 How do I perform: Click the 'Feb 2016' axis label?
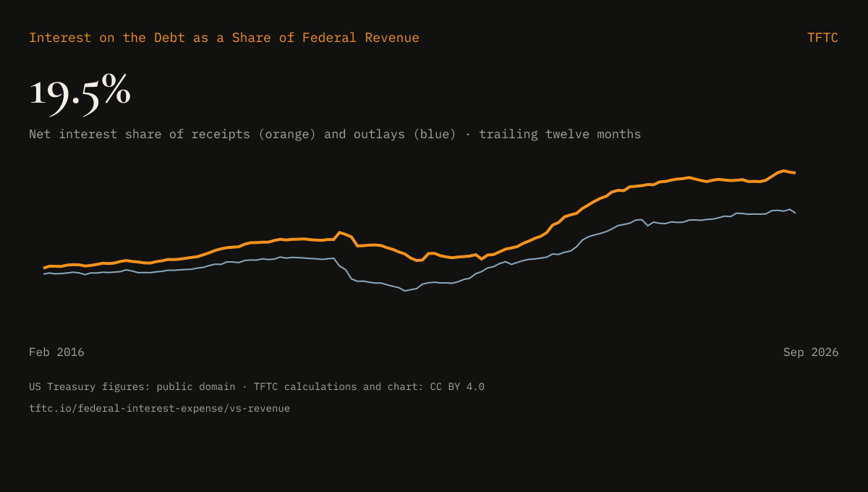click(x=56, y=352)
